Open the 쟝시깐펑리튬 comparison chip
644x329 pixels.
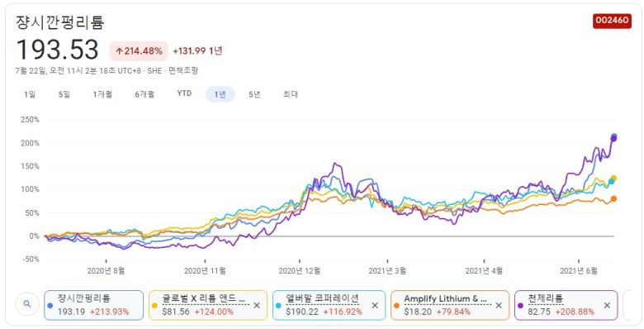point(93,305)
